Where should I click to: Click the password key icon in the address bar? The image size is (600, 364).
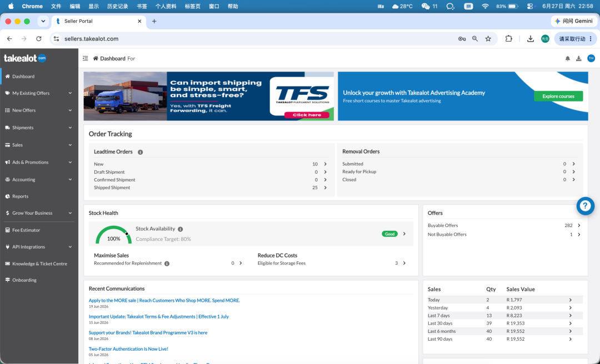tap(462, 39)
